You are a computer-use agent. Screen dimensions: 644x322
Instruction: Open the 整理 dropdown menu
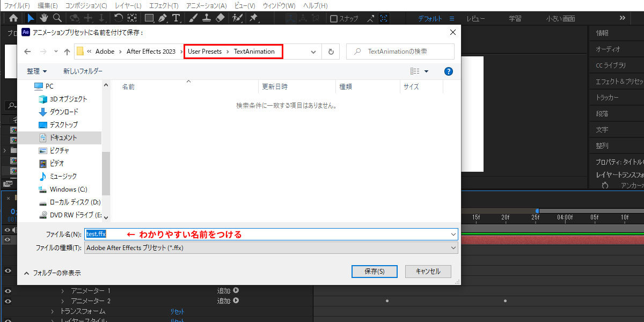(x=37, y=71)
